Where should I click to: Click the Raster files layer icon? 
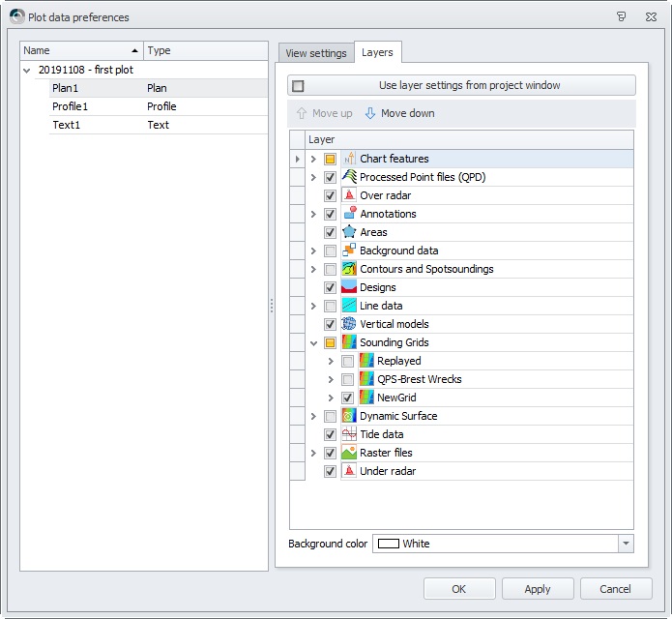[x=349, y=453]
